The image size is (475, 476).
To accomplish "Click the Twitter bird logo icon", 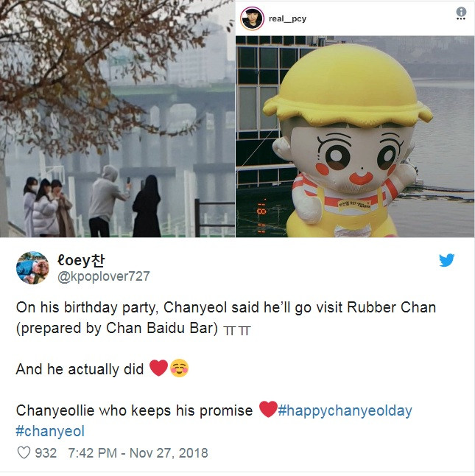I will click(x=446, y=260).
